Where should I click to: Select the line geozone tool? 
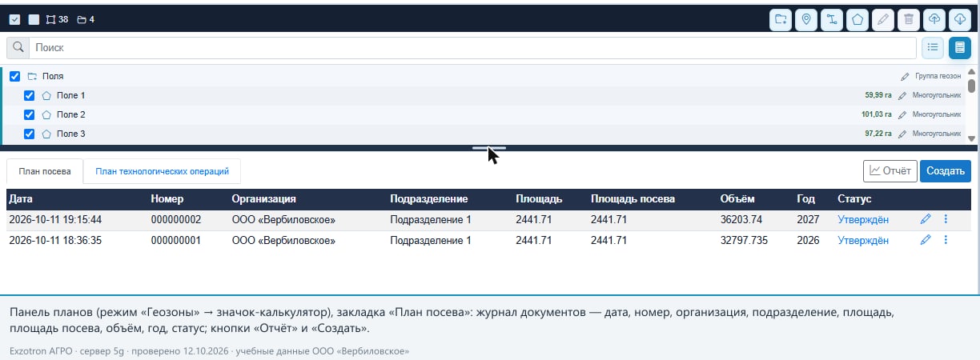(831, 19)
